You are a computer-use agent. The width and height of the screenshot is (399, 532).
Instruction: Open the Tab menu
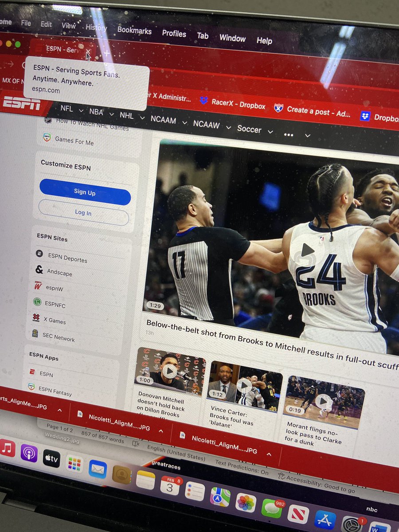click(203, 35)
